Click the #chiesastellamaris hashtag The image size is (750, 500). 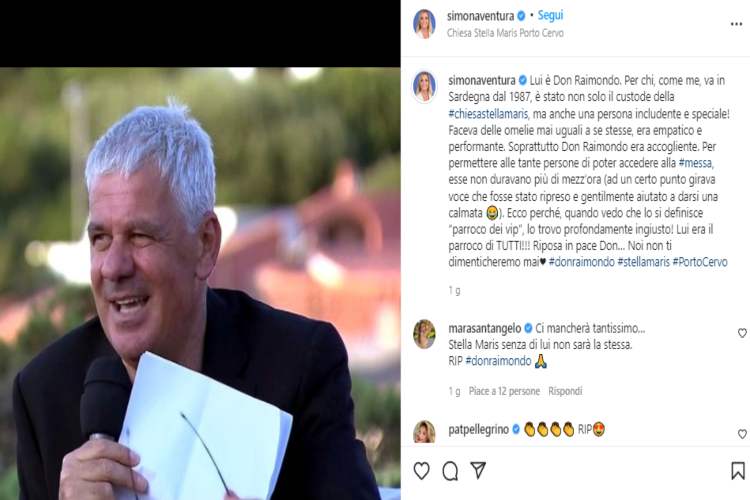(488, 114)
